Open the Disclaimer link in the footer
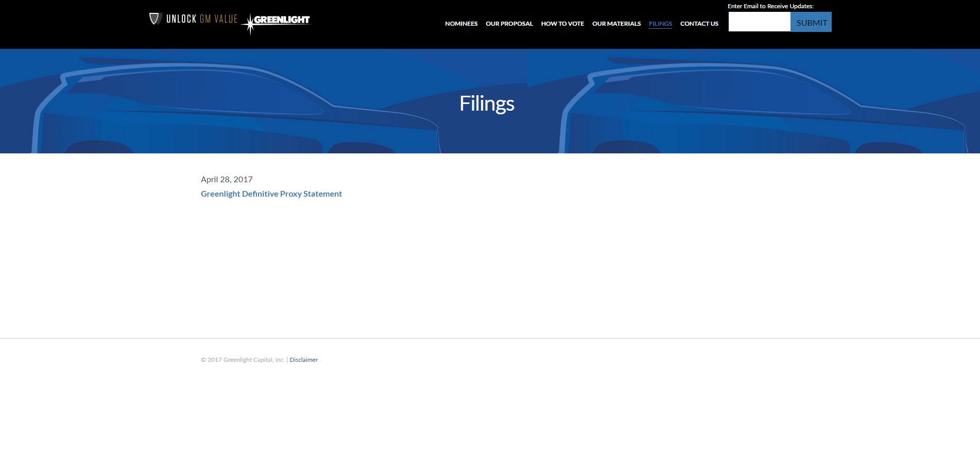Viewport: 980px width, 455px height. (x=303, y=360)
